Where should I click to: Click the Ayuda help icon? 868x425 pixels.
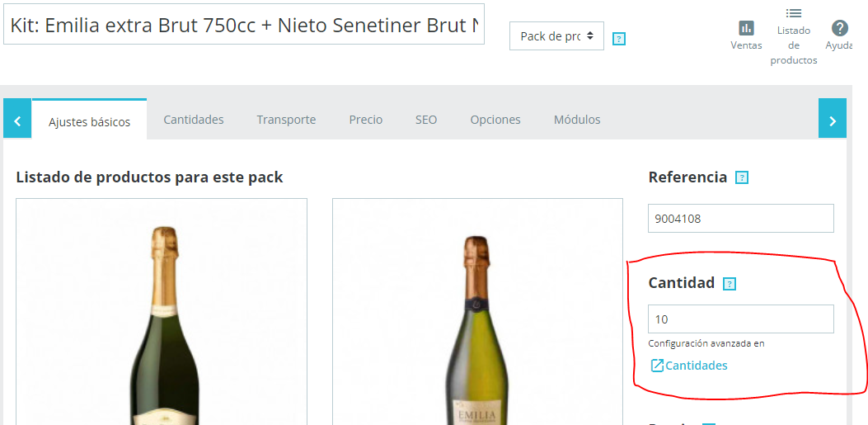839,28
